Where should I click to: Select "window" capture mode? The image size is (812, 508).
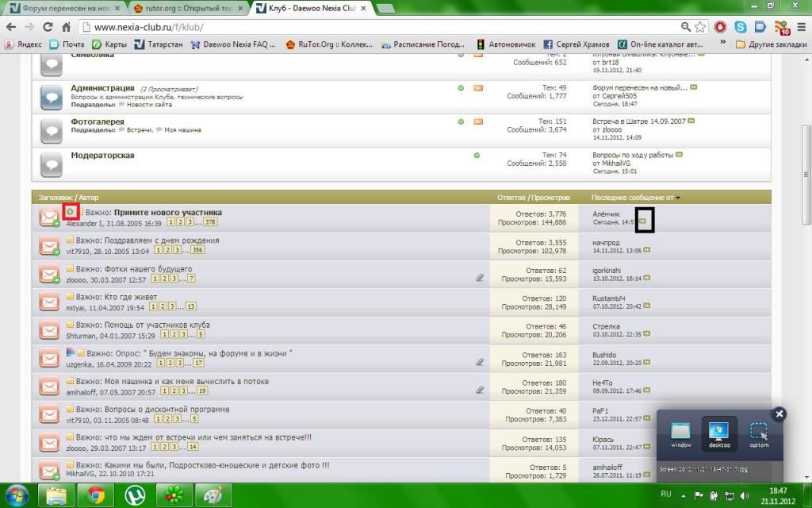coord(681,435)
